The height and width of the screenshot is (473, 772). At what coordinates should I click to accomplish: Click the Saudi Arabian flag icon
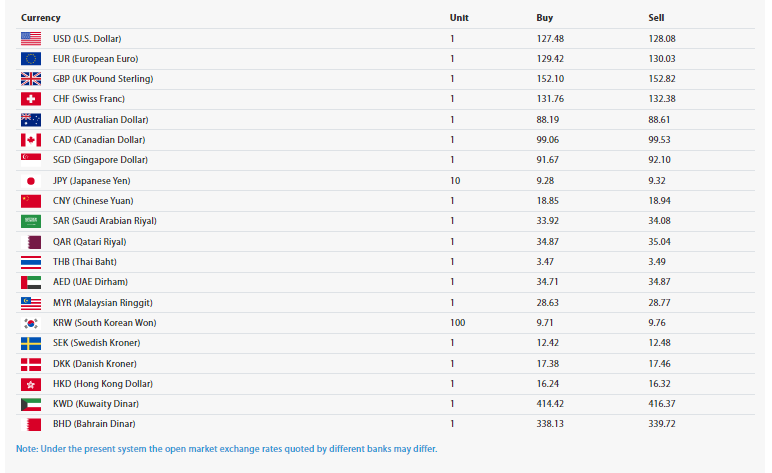[31, 221]
